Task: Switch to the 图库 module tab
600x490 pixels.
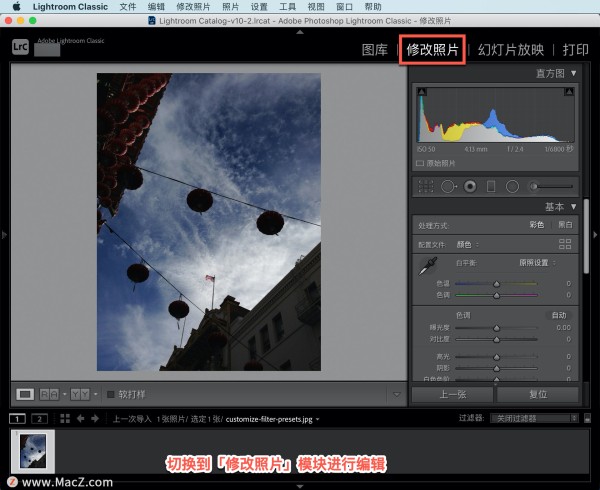Action: pos(374,49)
